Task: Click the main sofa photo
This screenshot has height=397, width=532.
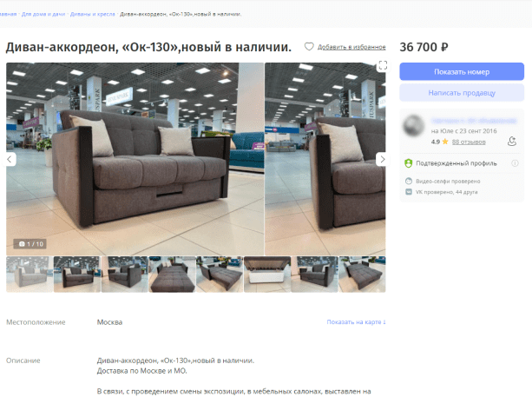Action: [135, 159]
